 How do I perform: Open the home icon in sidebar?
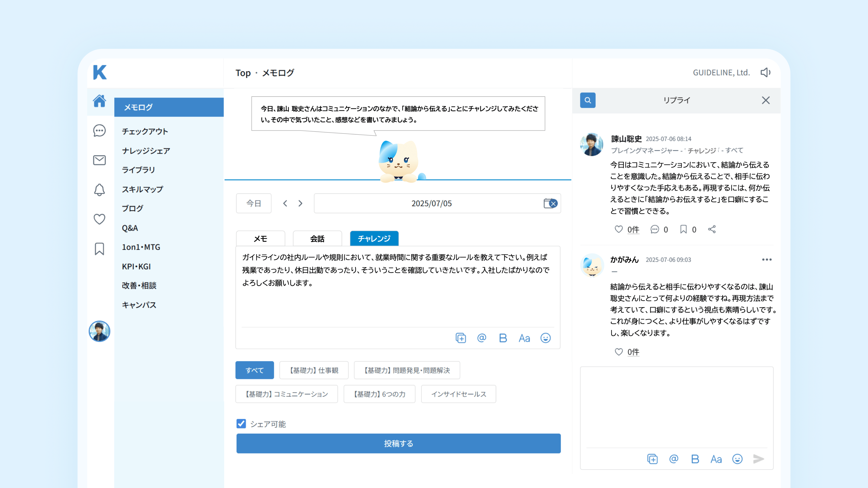pos(99,101)
